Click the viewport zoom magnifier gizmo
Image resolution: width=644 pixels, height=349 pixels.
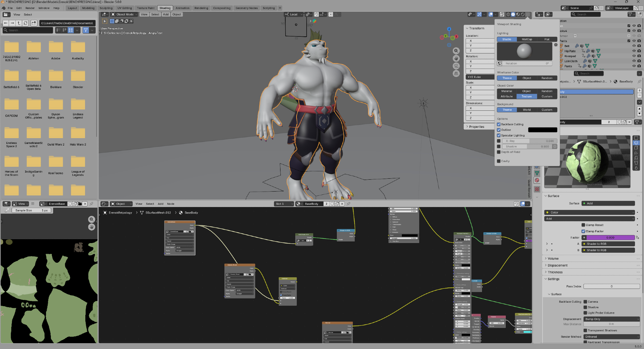456,51
